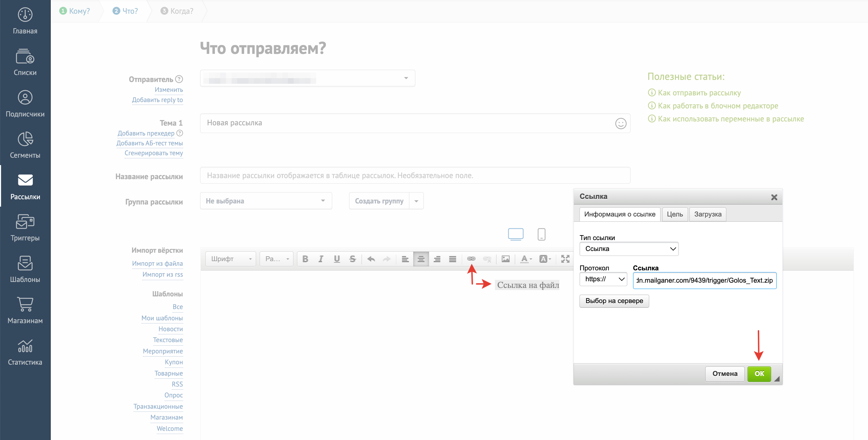This screenshot has width=868, height=440.
Task: Click Импорт из файла link
Action: pos(157,264)
